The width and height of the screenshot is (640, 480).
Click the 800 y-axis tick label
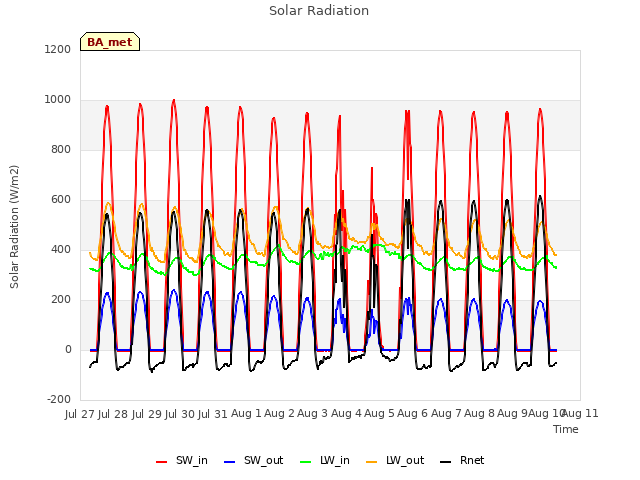point(61,150)
